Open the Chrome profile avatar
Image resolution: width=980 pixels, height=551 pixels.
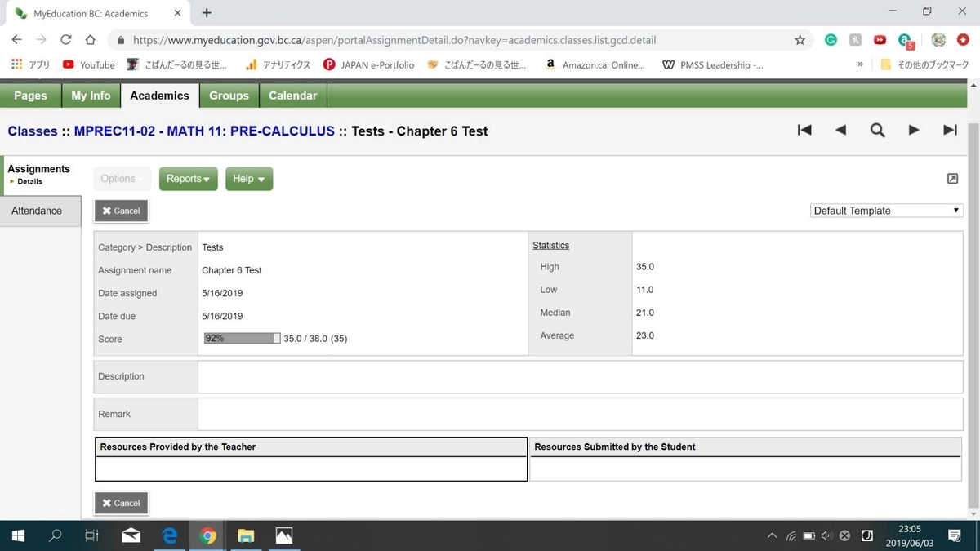pos(938,39)
